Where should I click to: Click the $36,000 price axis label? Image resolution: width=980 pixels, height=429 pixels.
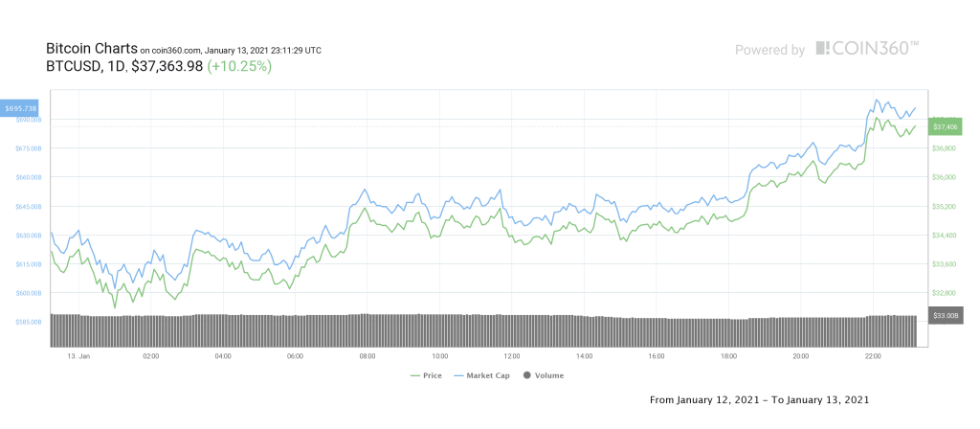coord(944,178)
